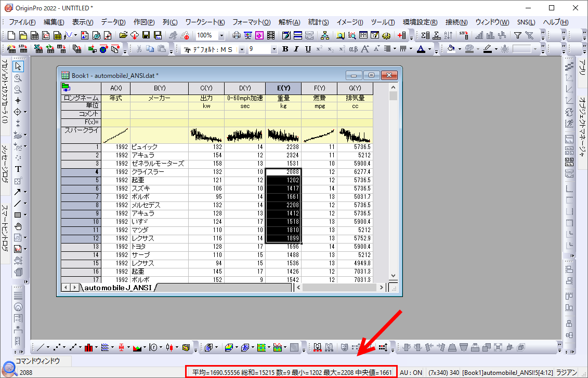Open a project with the folder icon
The image size is (588, 378).
point(123,36)
